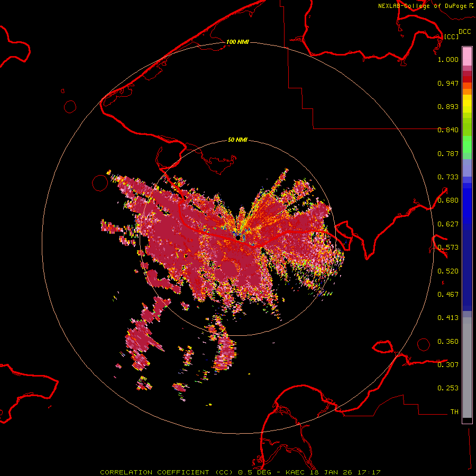Viewport: 476px width, 476px height.
Task: Click the pink top segment of color bar
Action: tap(467, 57)
